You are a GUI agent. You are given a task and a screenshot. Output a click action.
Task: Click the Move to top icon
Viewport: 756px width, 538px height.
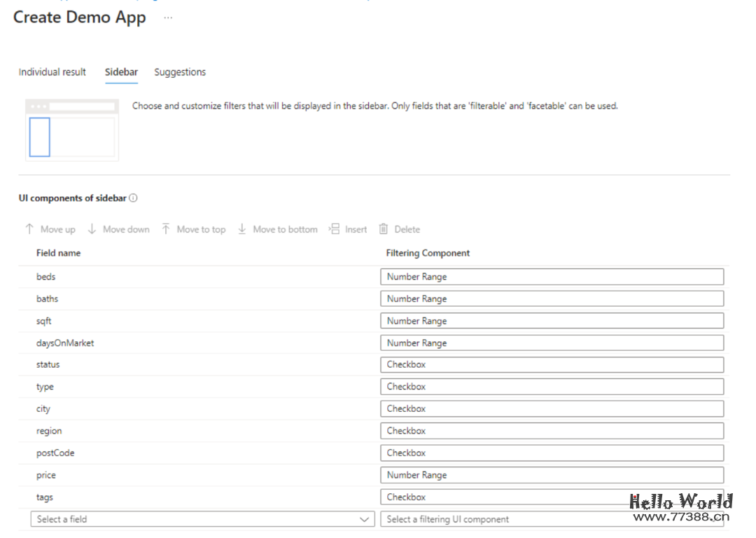(166, 229)
